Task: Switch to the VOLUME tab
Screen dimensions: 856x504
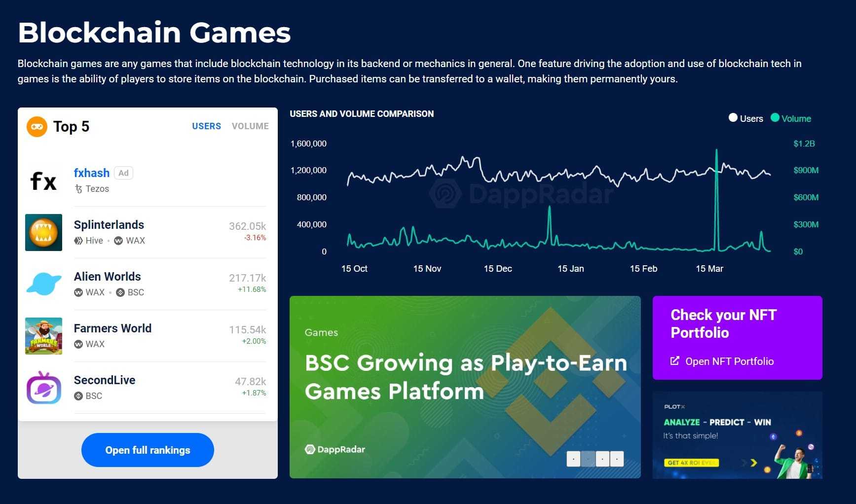Action: (x=250, y=126)
